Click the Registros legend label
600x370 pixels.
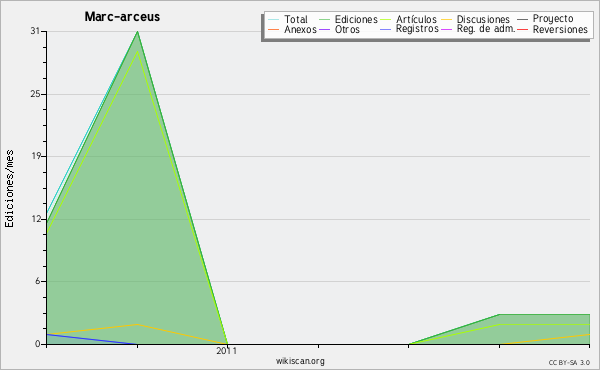417,29
